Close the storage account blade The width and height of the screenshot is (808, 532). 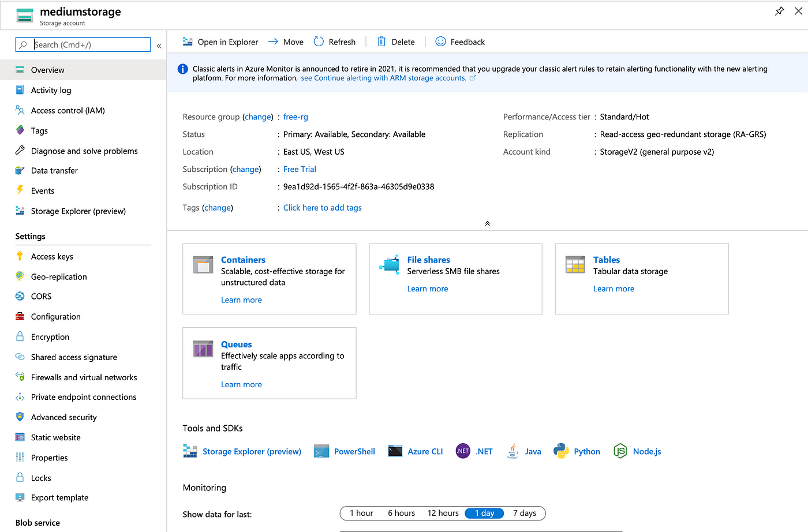798,11
